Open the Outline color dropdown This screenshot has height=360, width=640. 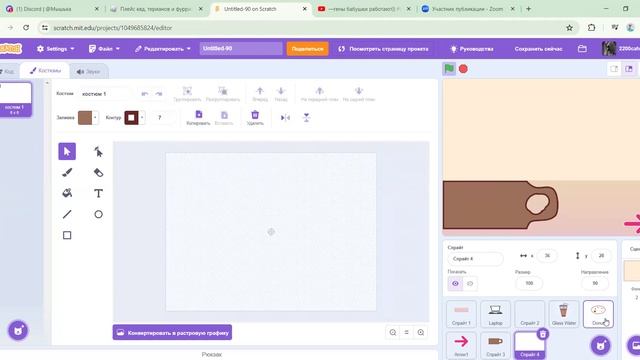(142, 118)
